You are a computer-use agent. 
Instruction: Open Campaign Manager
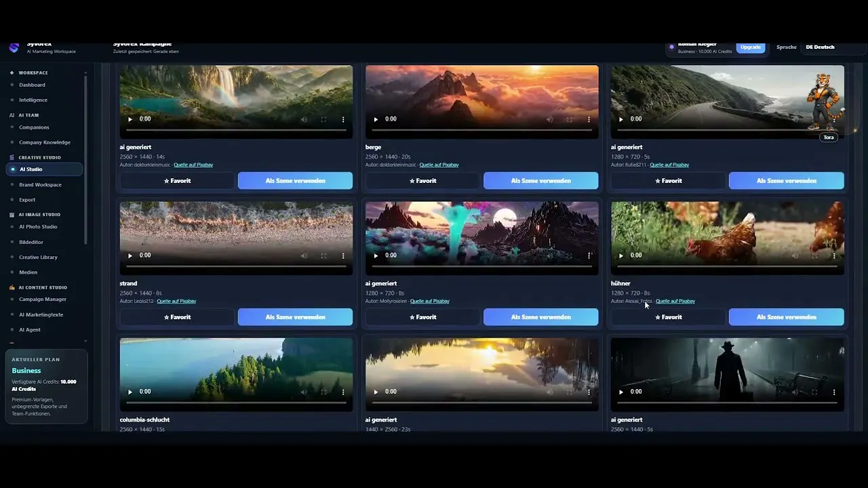point(43,299)
